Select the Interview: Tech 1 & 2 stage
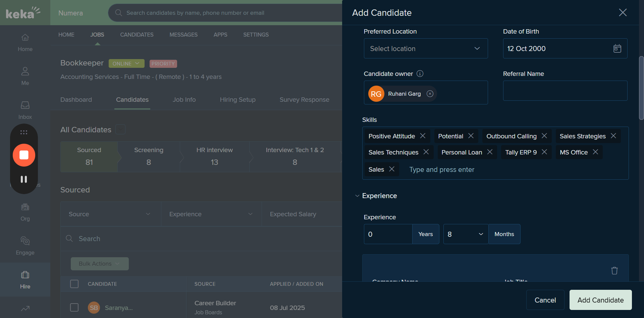Image resolution: width=644 pixels, height=318 pixels. pos(295,156)
